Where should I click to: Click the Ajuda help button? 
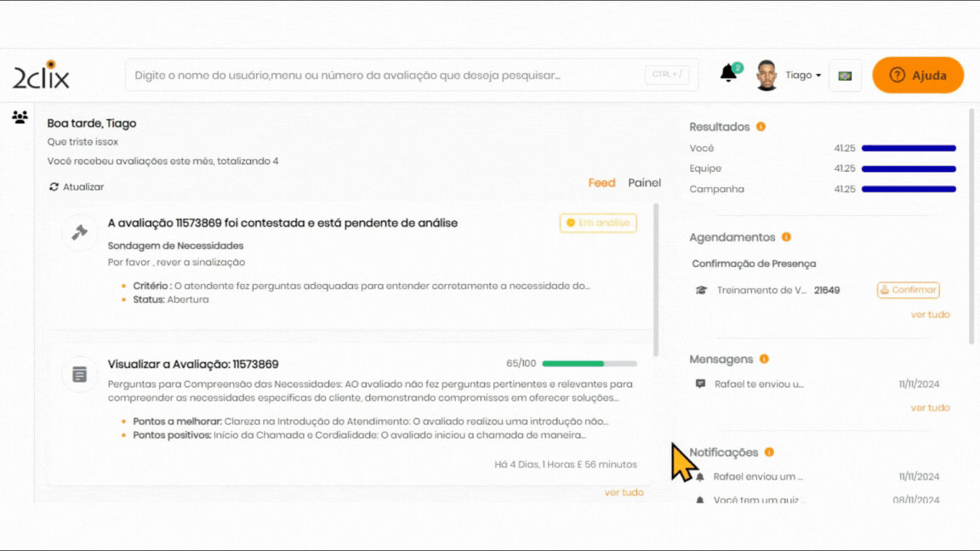tap(918, 75)
